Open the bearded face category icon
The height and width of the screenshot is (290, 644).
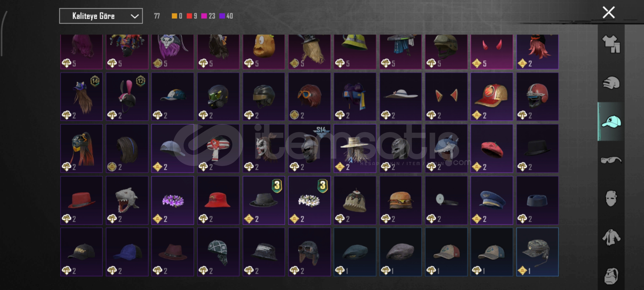coord(611,276)
